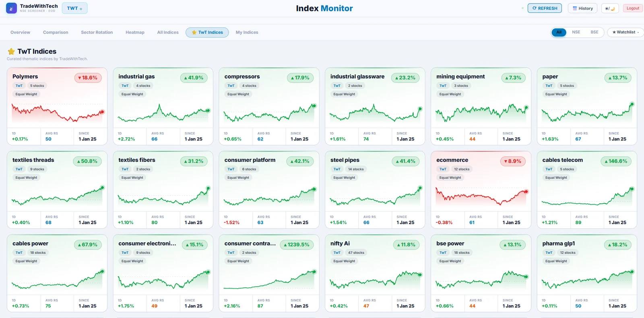Show the All Indices tab
This screenshot has height=318, width=644.
pyautogui.click(x=168, y=32)
